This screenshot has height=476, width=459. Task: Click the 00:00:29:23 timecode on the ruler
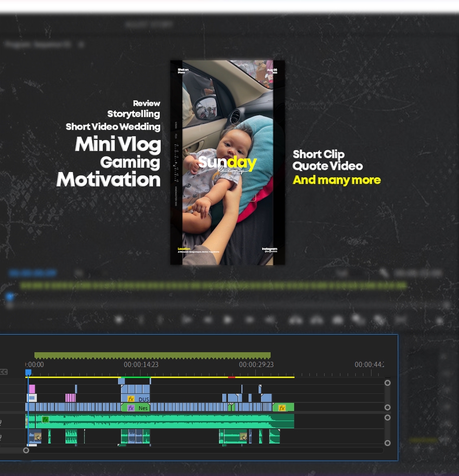click(256, 364)
